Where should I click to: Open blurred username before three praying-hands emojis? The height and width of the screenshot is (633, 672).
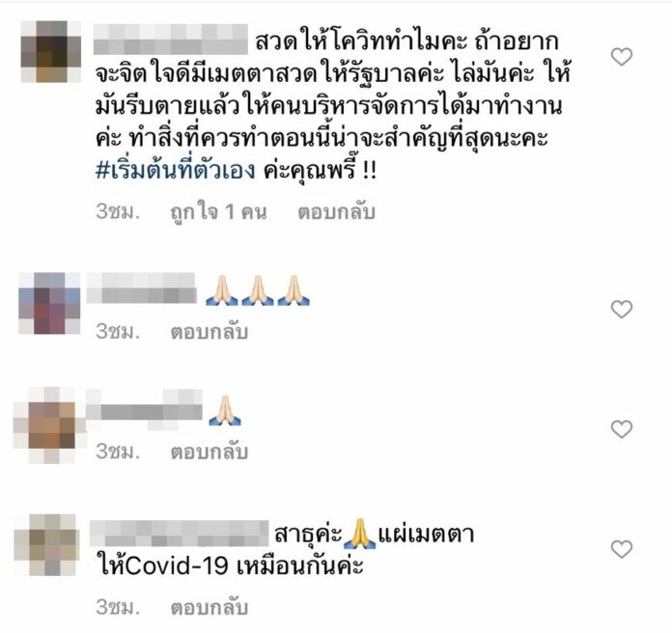(x=141, y=288)
